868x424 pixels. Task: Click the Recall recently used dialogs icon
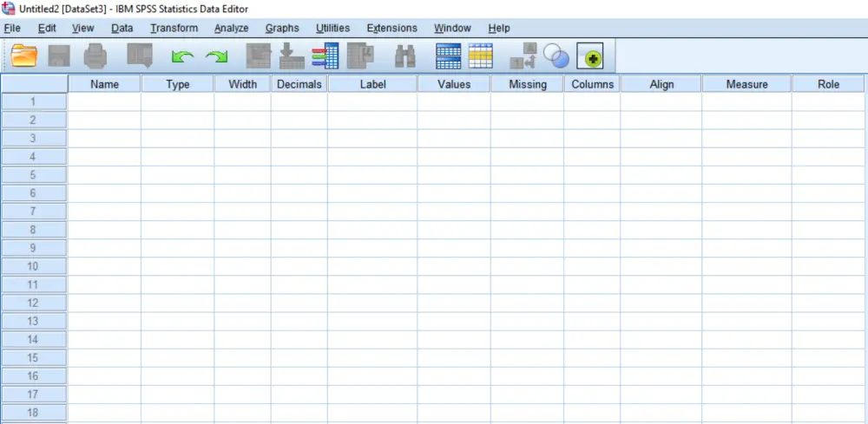[x=140, y=55]
